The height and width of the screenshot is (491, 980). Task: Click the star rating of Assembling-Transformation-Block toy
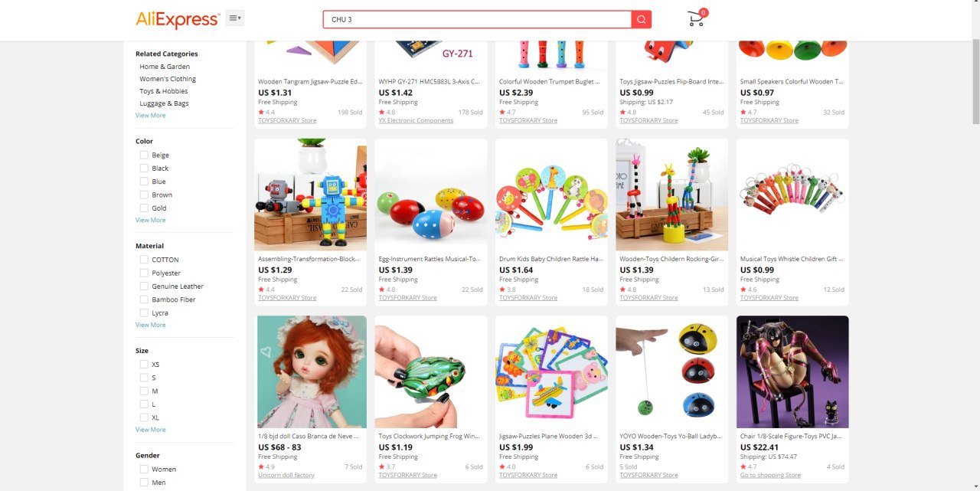coord(266,290)
